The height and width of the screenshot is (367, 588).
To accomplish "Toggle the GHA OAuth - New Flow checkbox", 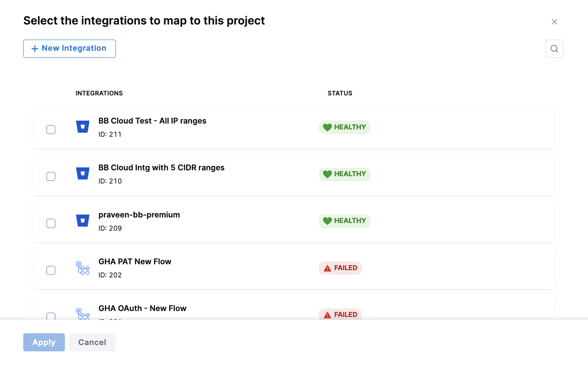I will 51,316.
